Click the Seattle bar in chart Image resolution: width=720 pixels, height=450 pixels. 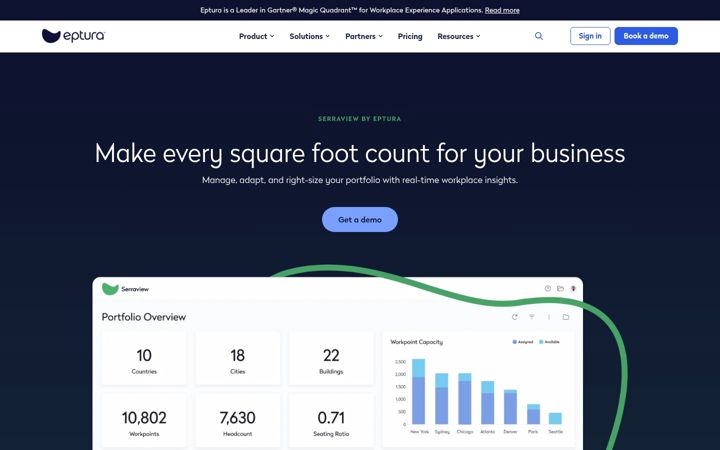pos(555,418)
